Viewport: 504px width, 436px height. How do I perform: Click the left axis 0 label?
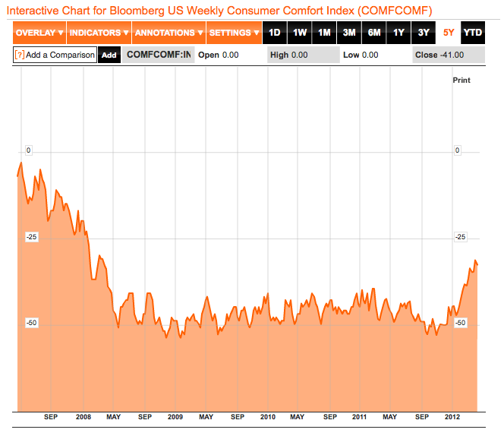[x=29, y=150]
